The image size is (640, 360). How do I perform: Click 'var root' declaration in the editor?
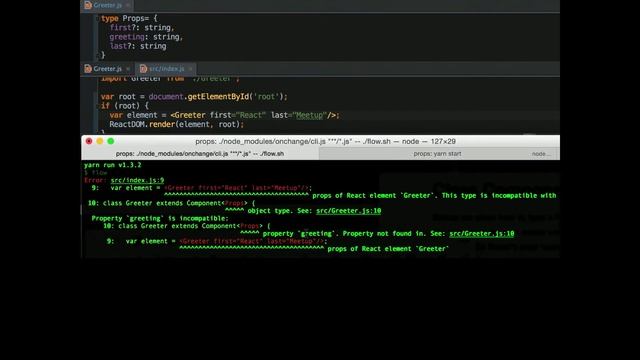[118, 97]
